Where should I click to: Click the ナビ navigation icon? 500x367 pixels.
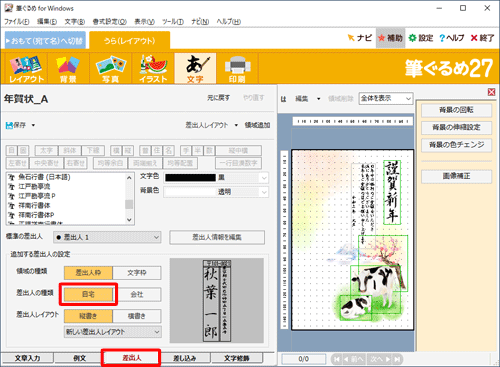point(360,38)
